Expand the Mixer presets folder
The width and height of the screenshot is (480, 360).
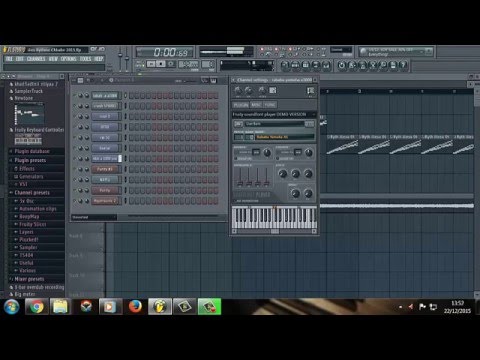(x=29, y=279)
